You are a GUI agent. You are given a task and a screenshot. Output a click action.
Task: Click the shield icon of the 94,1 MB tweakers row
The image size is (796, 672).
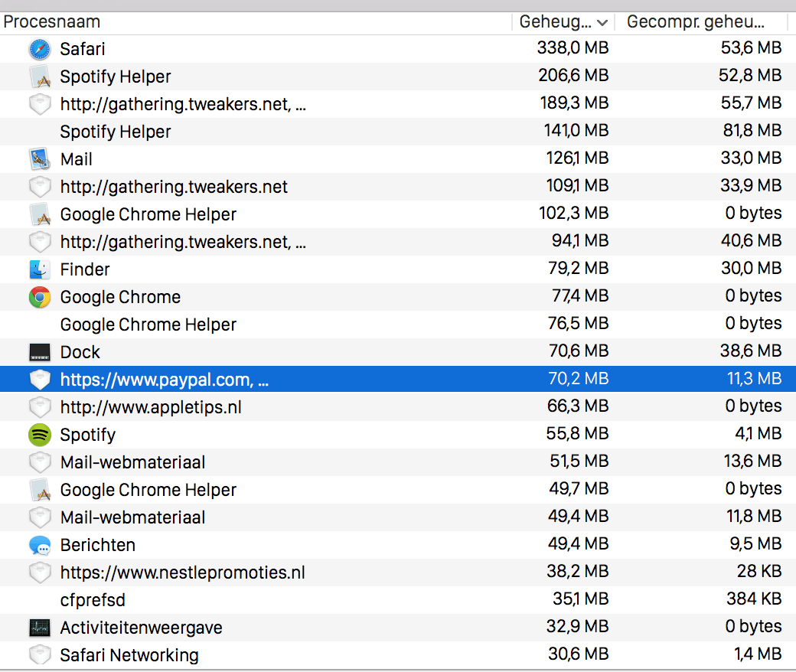[x=40, y=242]
